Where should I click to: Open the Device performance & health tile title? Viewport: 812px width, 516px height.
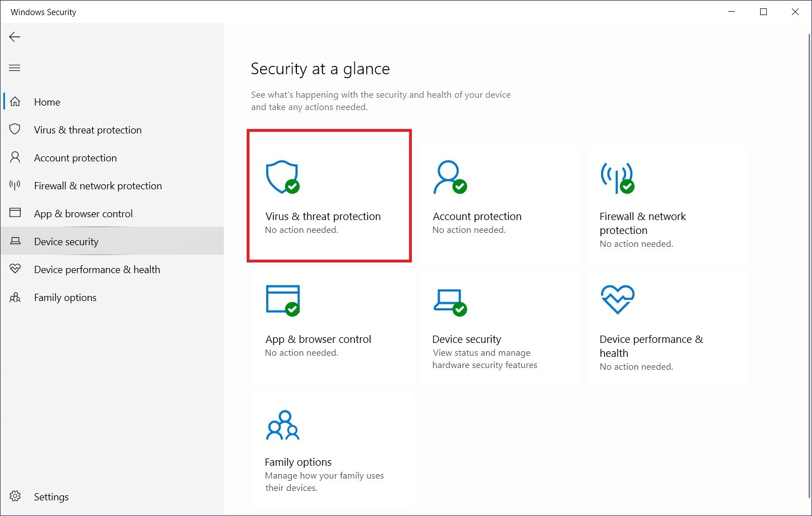[x=651, y=346]
